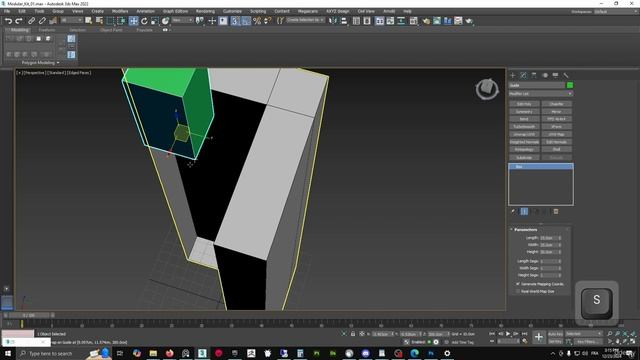Apply the Edit Poly modifier button

[524, 104]
